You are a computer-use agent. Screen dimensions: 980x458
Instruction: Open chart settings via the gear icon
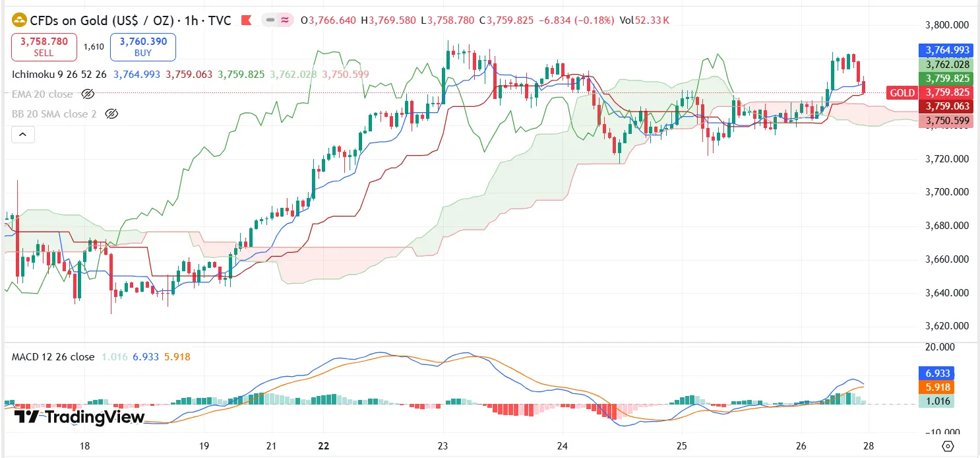[x=948, y=446]
